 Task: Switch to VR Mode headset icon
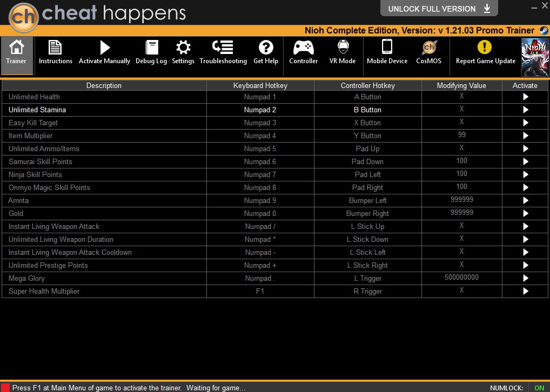pyautogui.click(x=343, y=47)
